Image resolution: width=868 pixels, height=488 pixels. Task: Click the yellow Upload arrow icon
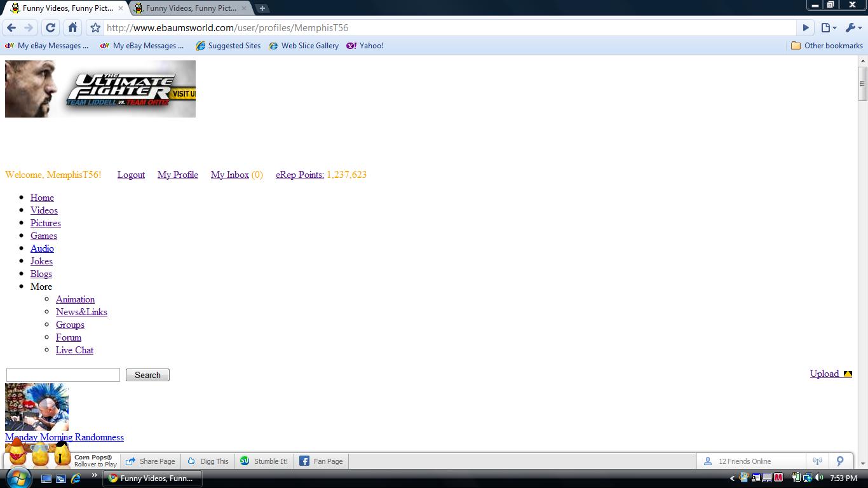point(848,374)
